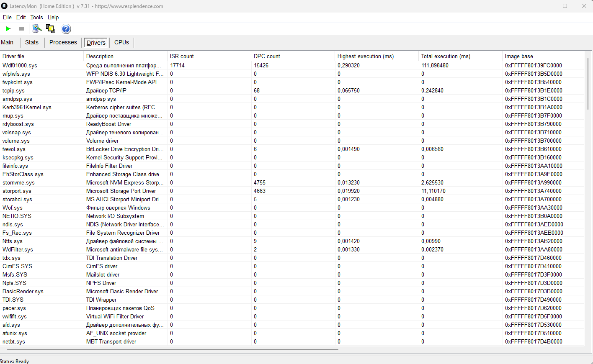Image resolution: width=593 pixels, height=364 pixels.
Task: Sort by the DPC count column header
Action: pyautogui.click(x=293, y=56)
